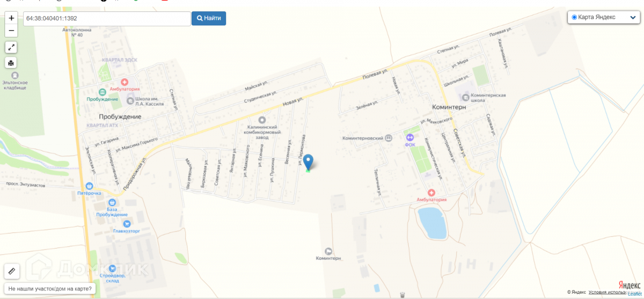This screenshot has width=644, height=299.
Task: Click the Leaflet attribution link
Action: coord(635,294)
